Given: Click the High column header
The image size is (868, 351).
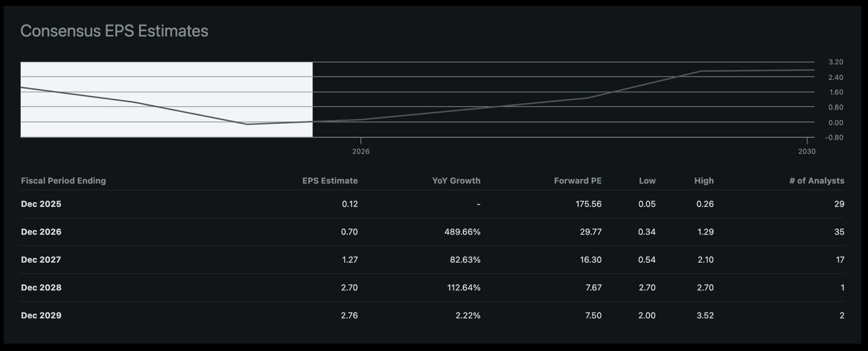Looking at the screenshot, I should [x=704, y=181].
